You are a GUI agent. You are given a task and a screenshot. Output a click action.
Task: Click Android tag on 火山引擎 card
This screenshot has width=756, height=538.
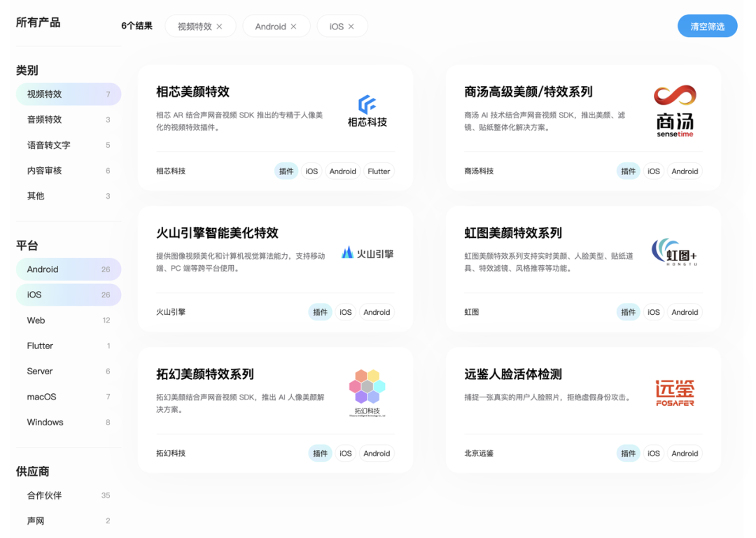click(377, 313)
